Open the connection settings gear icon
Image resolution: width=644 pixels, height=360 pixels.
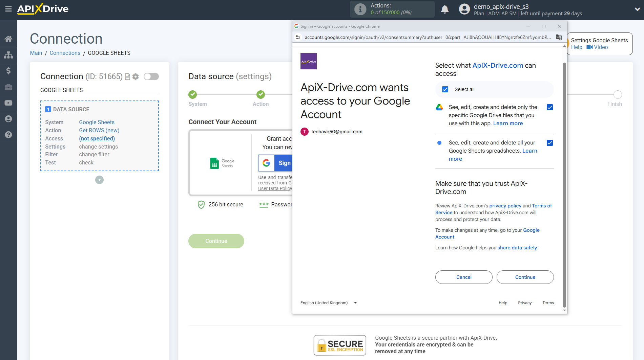(136, 77)
